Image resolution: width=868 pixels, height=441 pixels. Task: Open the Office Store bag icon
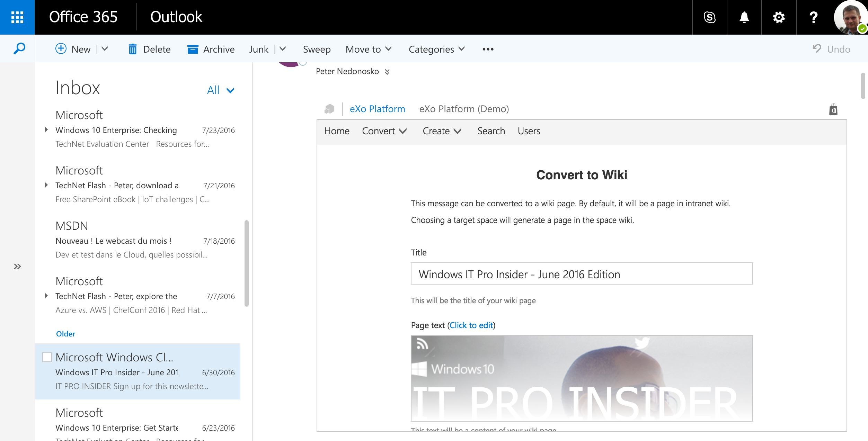[x=833, y=109]
